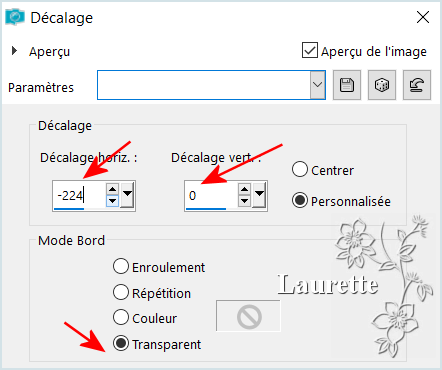Choose Répétition edge mode
The image size is (442, 370).
click(121, 292)
